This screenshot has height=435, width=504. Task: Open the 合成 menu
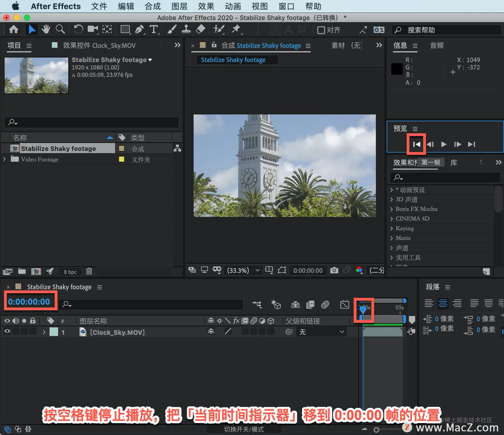pyautogui.click(x=153, y=6)
